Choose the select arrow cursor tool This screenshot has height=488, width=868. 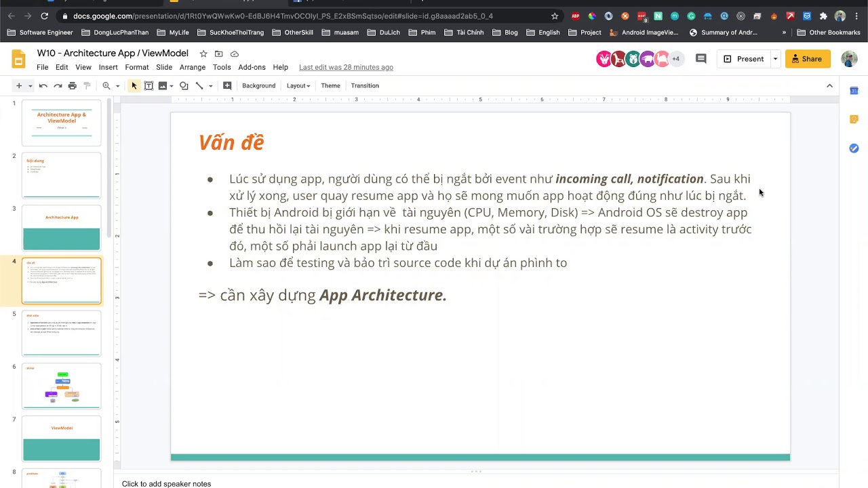pyautogui.click(x=134, y=85)
